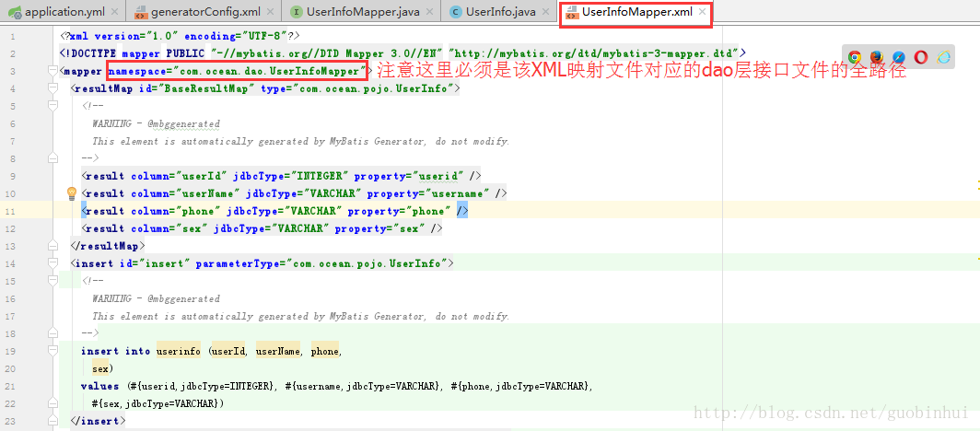Click the generatorConfig.xml tab's XML file icon
Screen dimensions: 980x431
coord(142,12)
